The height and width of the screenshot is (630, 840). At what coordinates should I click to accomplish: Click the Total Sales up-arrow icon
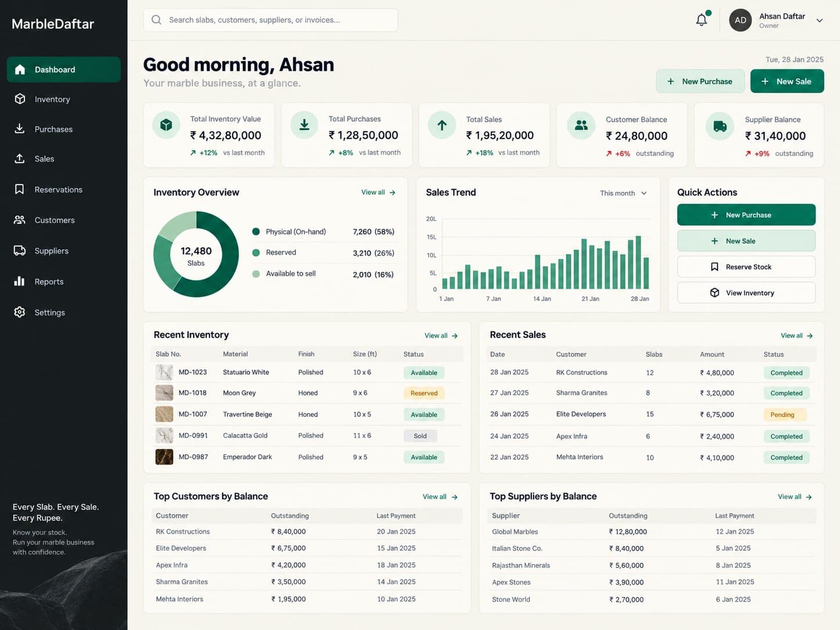pyautogui.click(x=442, y=125)
